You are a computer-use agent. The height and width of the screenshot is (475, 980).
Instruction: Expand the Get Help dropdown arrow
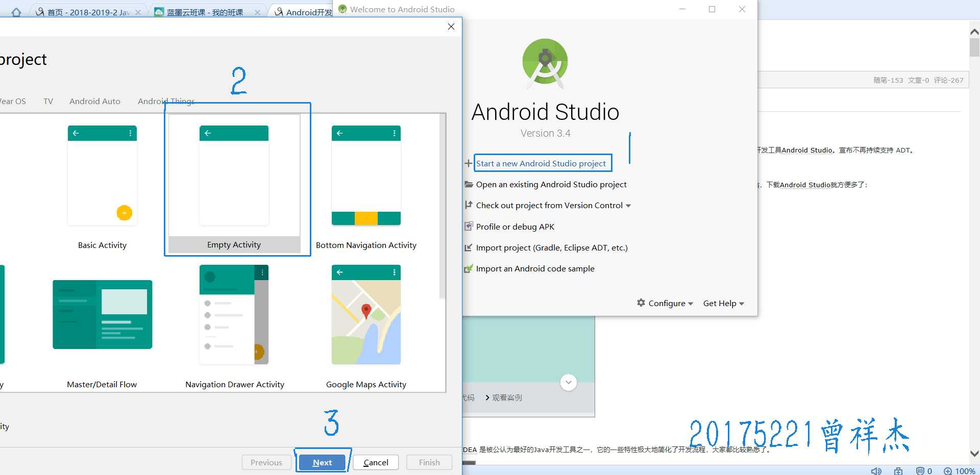pyautogui.click(x=742, y=304)
